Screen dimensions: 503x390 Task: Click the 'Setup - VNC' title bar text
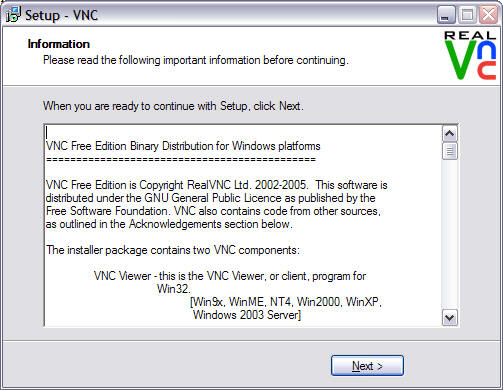tap(62, 15)
